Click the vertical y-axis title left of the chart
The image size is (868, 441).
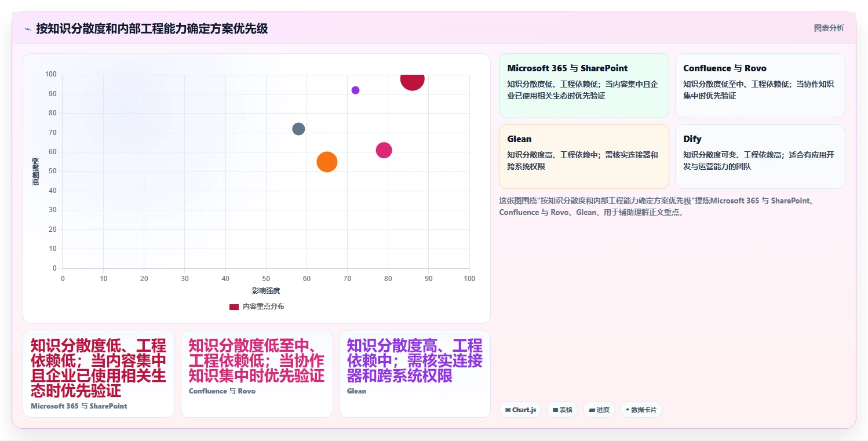[x=35, y=172]
